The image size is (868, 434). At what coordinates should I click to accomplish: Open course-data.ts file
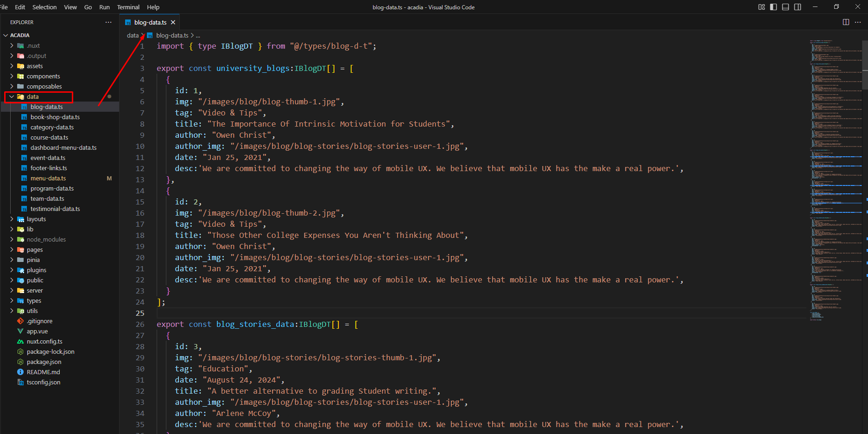click(60, 137)
